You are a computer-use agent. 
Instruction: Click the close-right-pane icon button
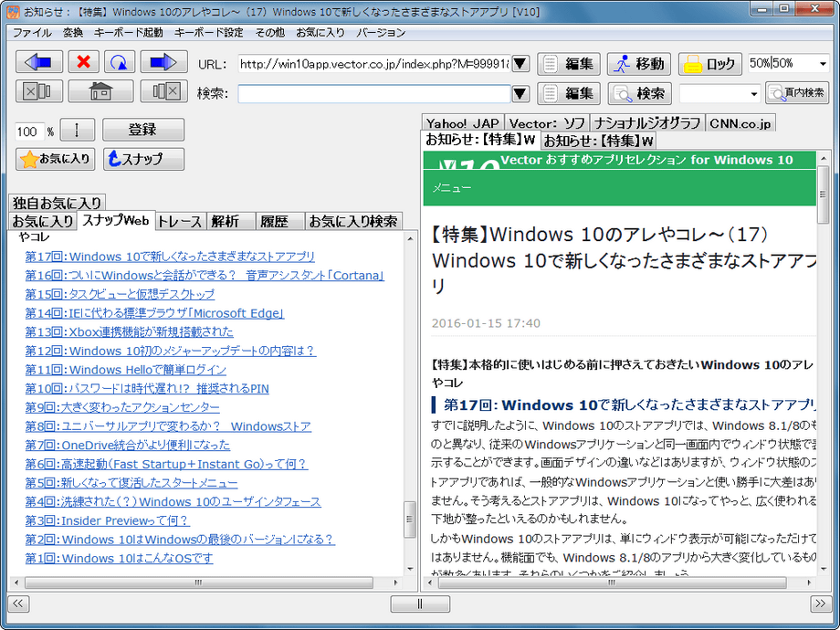click(x=164, y=91)
